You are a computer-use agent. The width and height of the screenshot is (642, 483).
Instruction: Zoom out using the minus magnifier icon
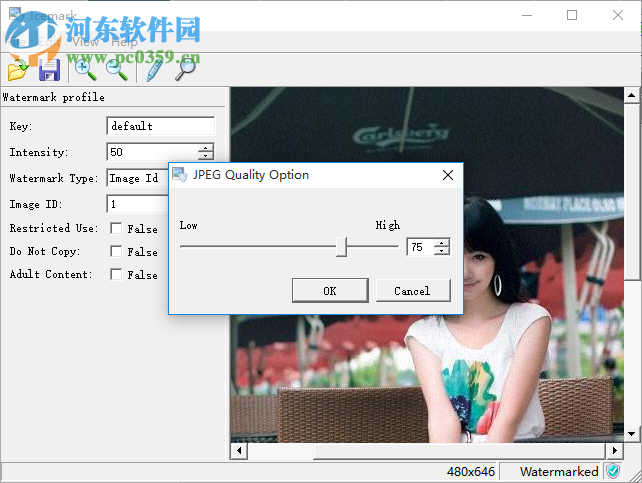[x=117, y=70]
